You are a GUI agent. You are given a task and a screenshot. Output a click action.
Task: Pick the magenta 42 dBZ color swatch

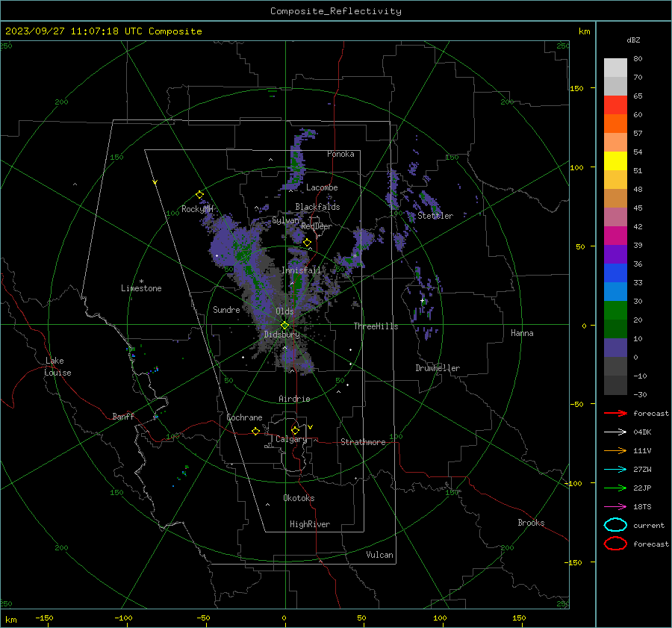615,235
